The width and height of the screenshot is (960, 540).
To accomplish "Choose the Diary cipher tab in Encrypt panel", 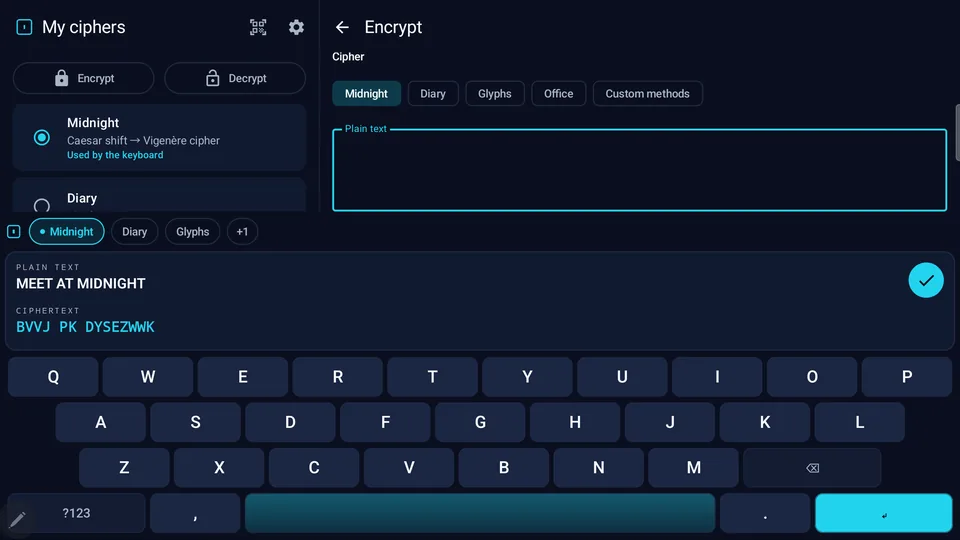I will pyautogui.click(x=433, y=94).
